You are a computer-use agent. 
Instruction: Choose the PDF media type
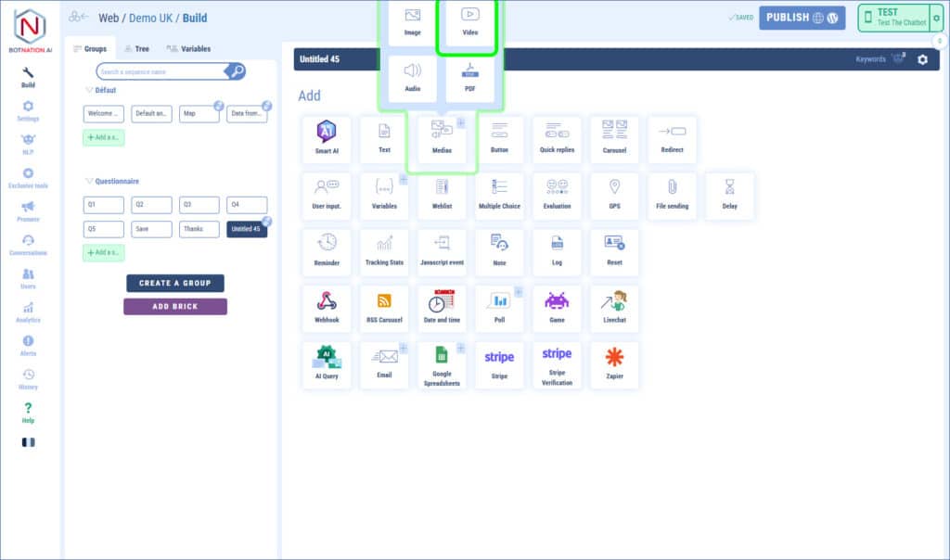pyautogui.click(x=469, y=78)
